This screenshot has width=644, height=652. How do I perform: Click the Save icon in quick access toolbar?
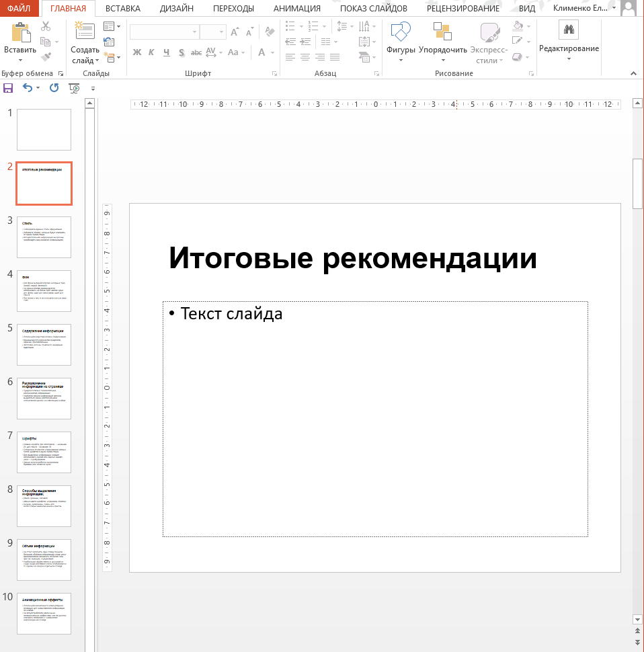(x=8, y=88)
